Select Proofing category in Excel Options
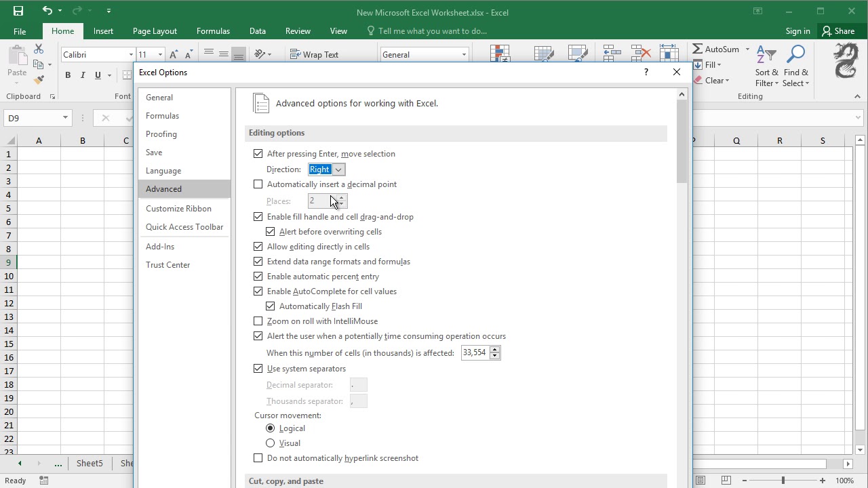 (184, 134)
